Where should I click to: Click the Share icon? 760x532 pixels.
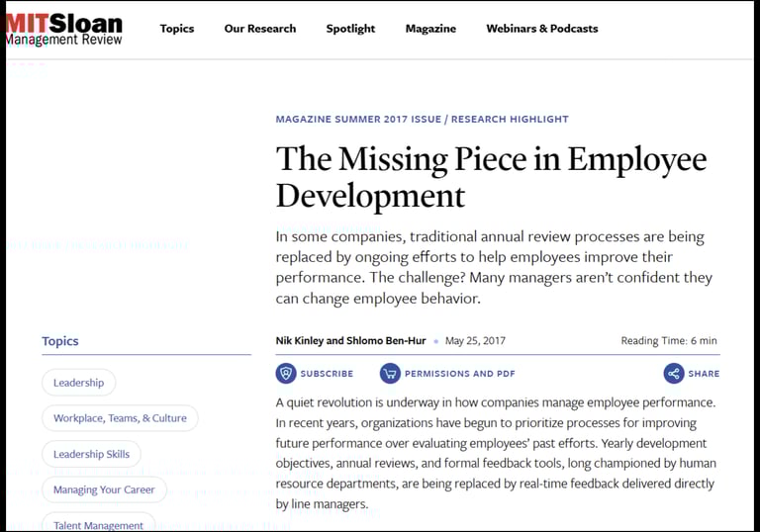tap(674, 374)
